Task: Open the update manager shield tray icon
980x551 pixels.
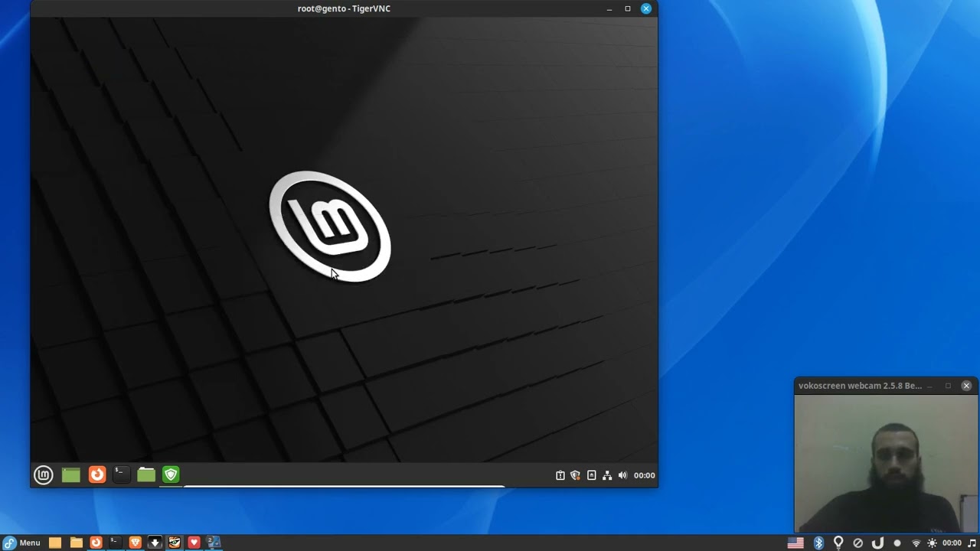Action: 576,475
